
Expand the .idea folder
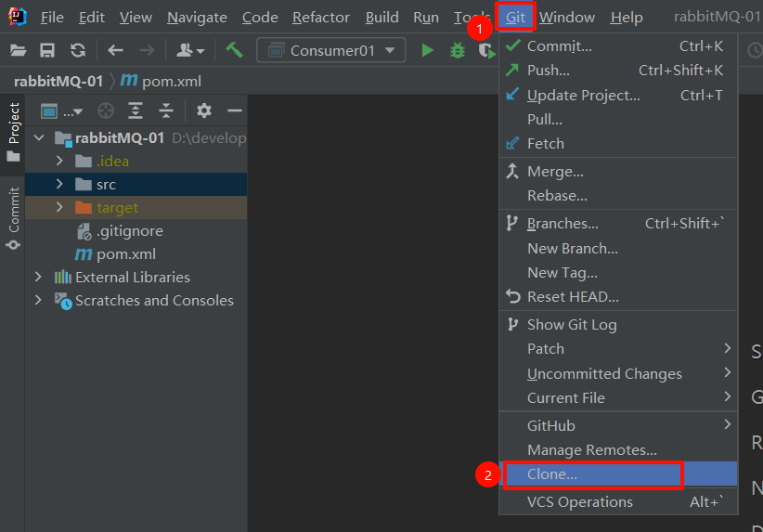point(59,161)
